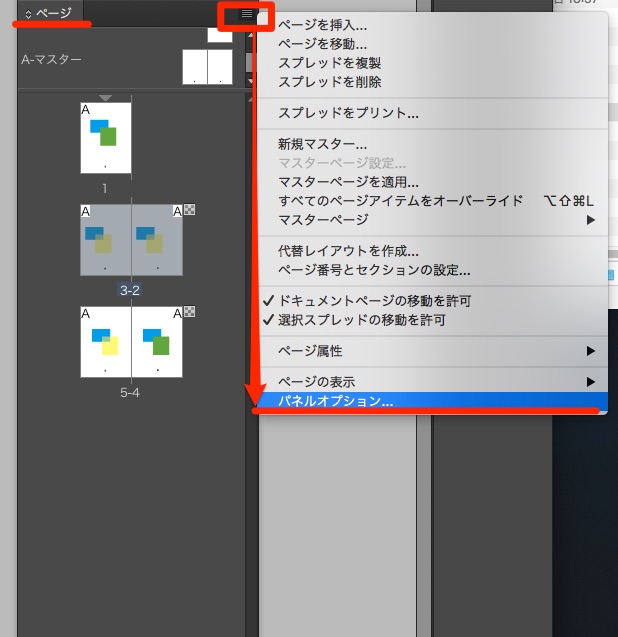Click the A-マスター label
618x637 pixels.
pos(51,60)
